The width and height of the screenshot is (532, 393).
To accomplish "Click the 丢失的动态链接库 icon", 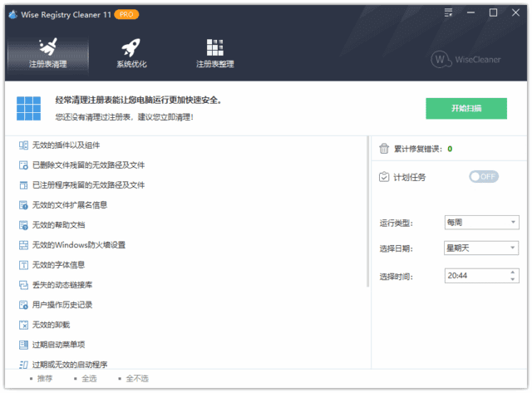I will [23, 285].
